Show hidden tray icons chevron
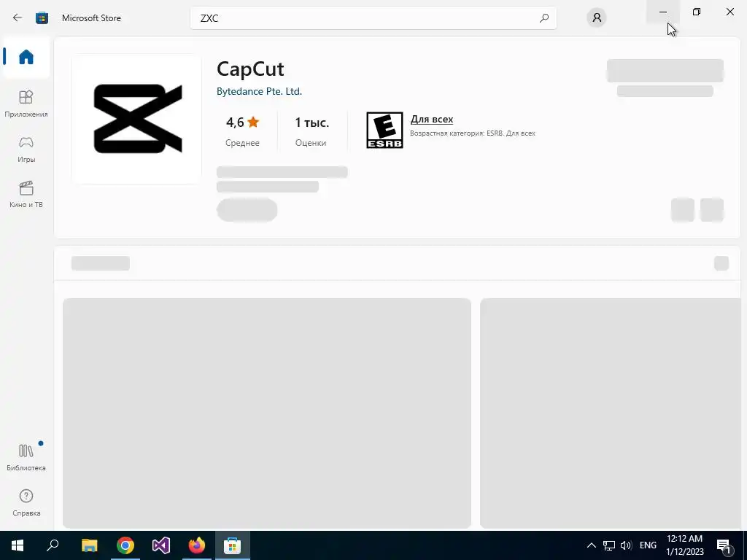 [x=591, y=545]
